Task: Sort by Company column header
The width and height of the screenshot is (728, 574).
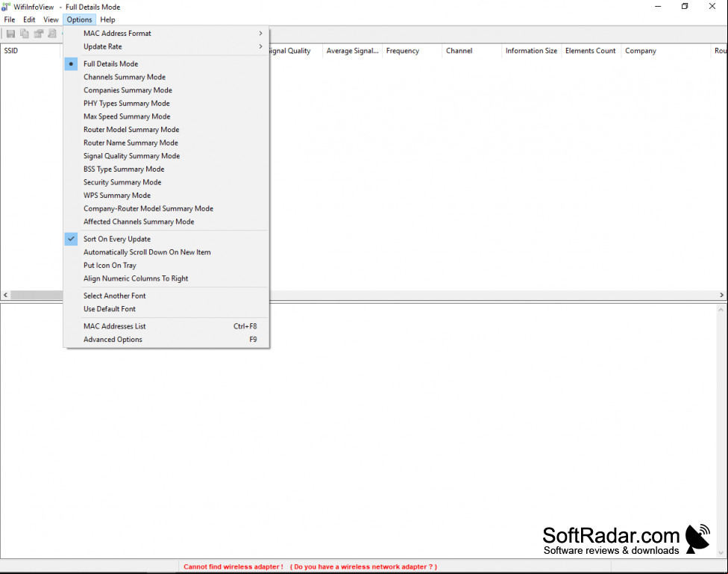Action: click(666, 51)
